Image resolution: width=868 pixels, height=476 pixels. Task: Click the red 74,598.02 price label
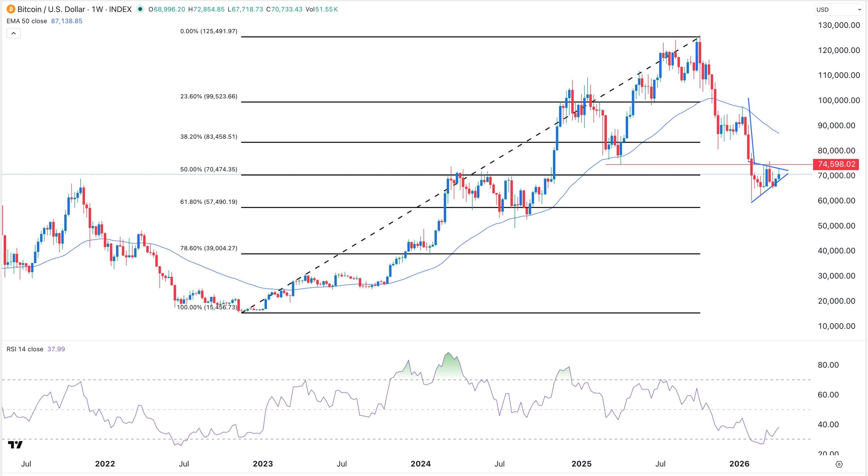point(836,164)
